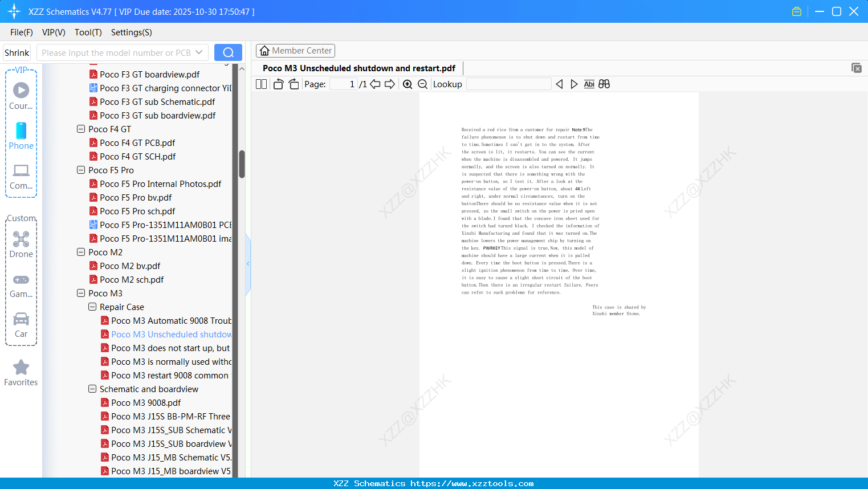Image resolution: width=868 pixels, height=489 pixels.
Task: Click the Lookup text field
Action: coord(508,84)
